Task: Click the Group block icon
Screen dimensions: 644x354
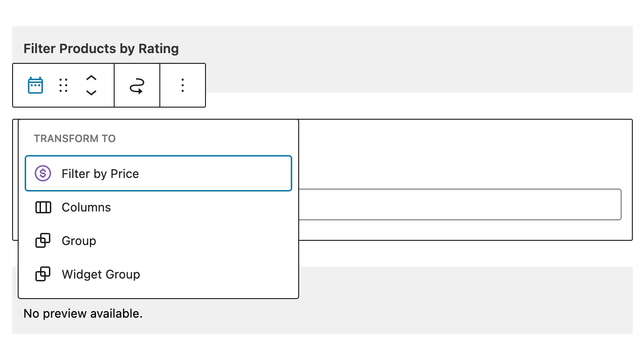Action: tap(43, 241)
